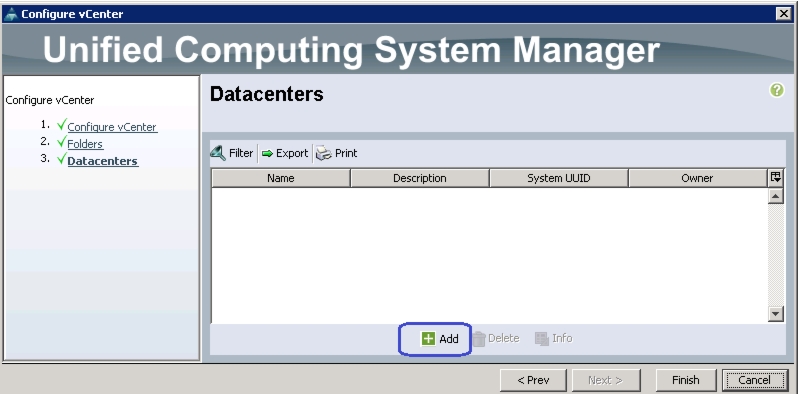The image size is (799, 394).
Task: Cancel the Configure vCenter wizard
Action: (755, 380)
